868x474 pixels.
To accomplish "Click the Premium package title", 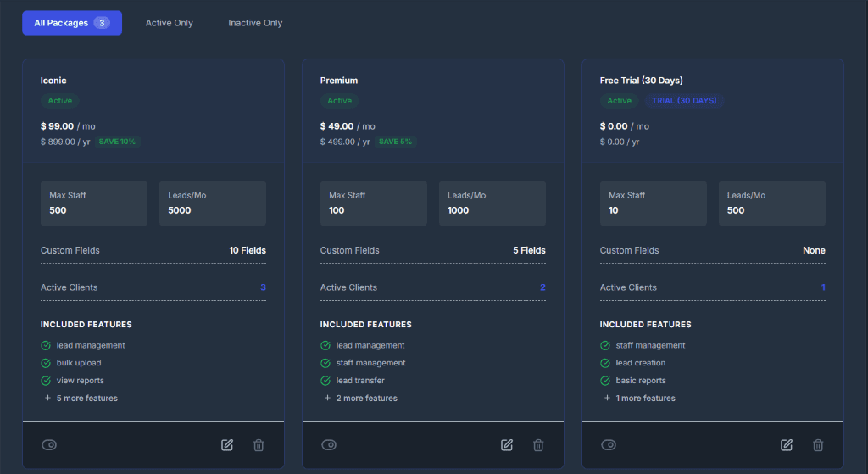I will [x=339, y=81].
